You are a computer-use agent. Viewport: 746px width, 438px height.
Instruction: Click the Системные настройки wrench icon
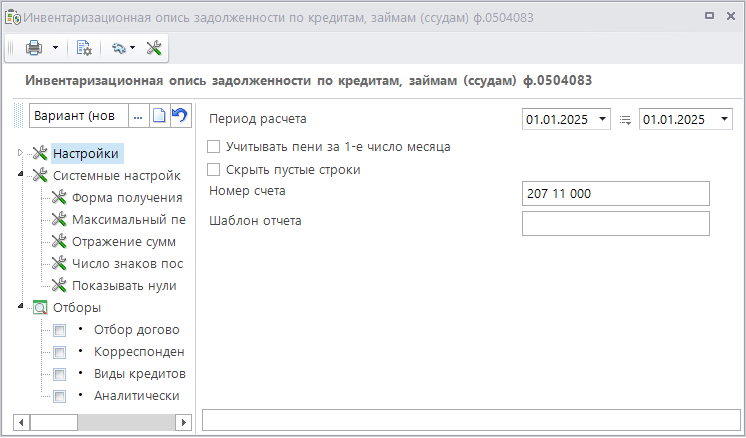tap(40, 175)
